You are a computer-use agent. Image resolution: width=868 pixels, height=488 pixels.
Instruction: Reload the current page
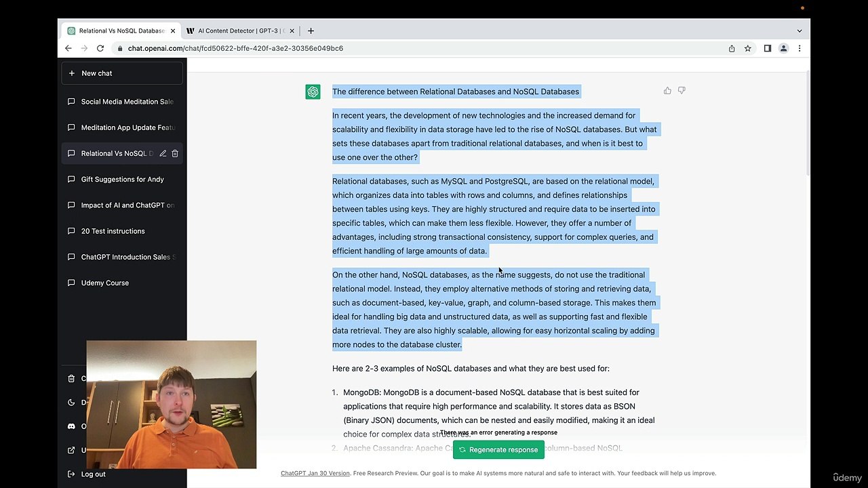(100, 48)
